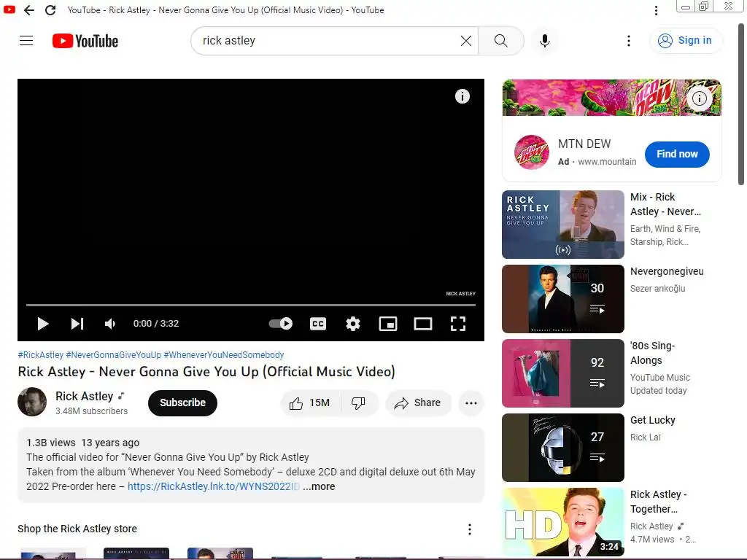747x560 pixels.
Task: Switch to theater mode
Action: (x=422, y=324)
